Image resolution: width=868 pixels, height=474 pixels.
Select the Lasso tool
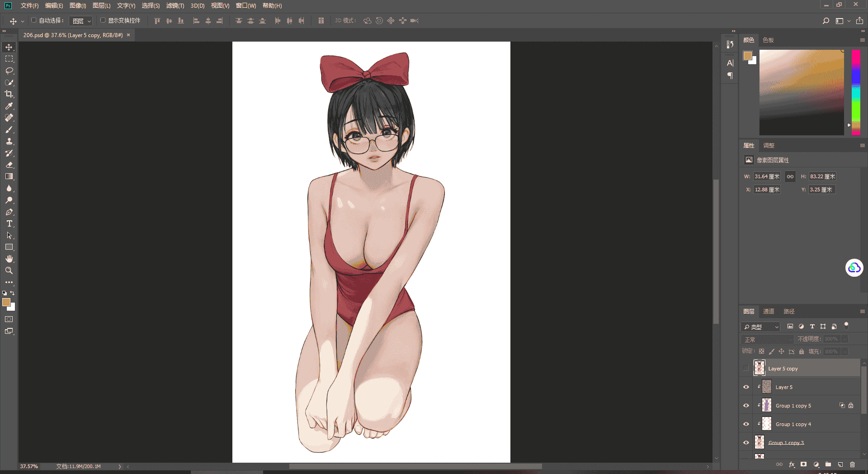[9, 71]
